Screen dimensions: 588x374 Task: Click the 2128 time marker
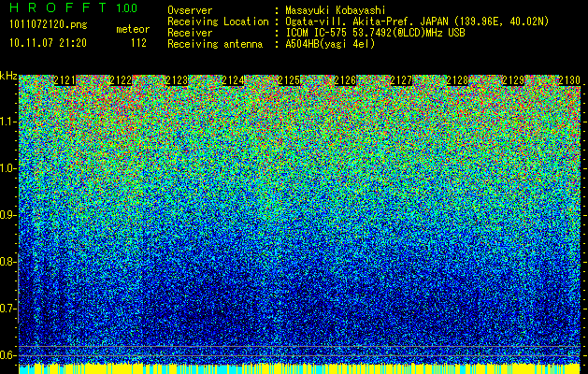[457, 80]
